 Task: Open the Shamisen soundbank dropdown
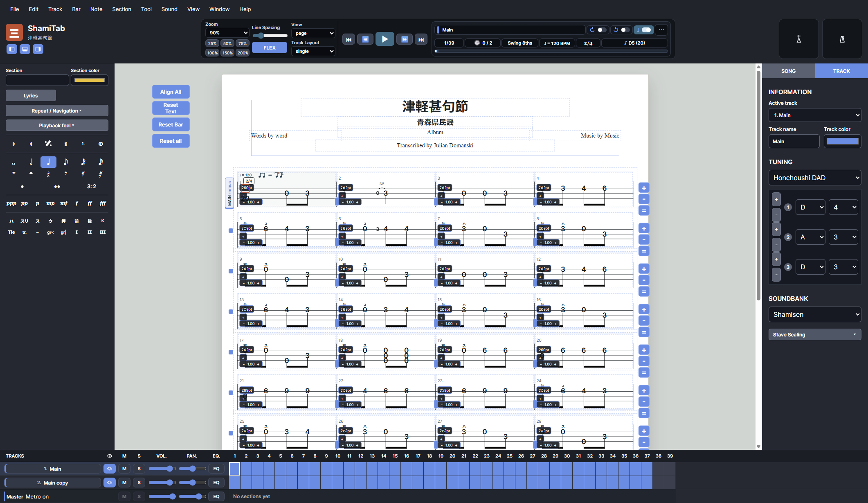814,314
